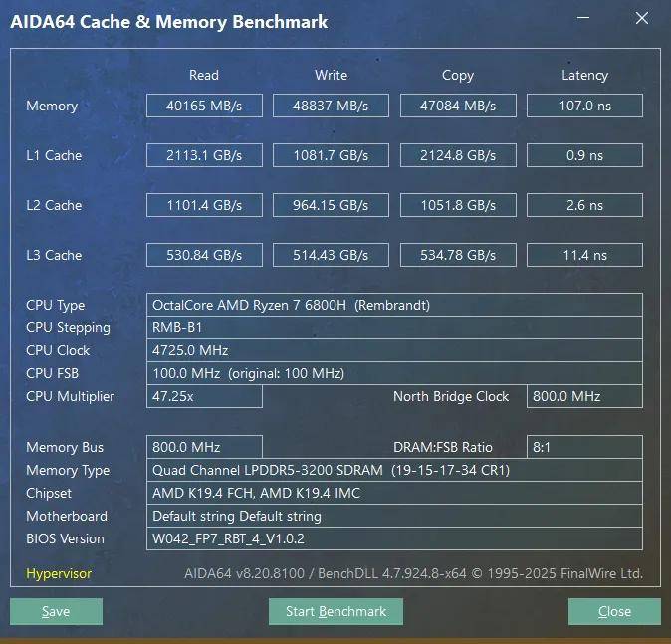The width and height of the screenshot is (671, 644).
Task: Select L1 Cache Copy 2124.8 GB/s
Action: (458, 155)
